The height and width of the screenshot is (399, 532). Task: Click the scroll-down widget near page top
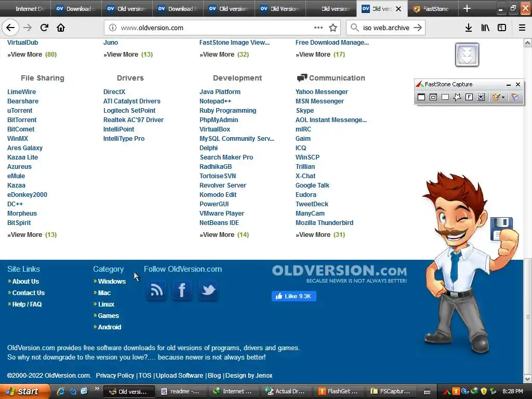click(x=467, y=55)
